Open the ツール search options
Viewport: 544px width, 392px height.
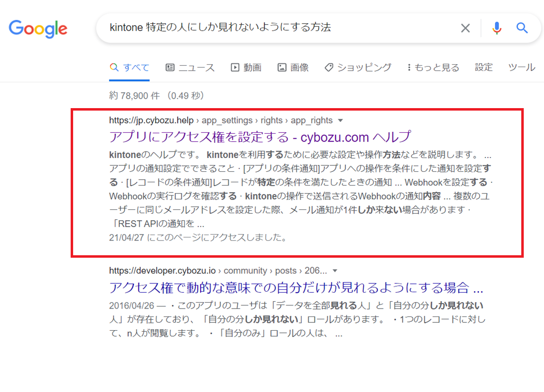tap(521, 68)
